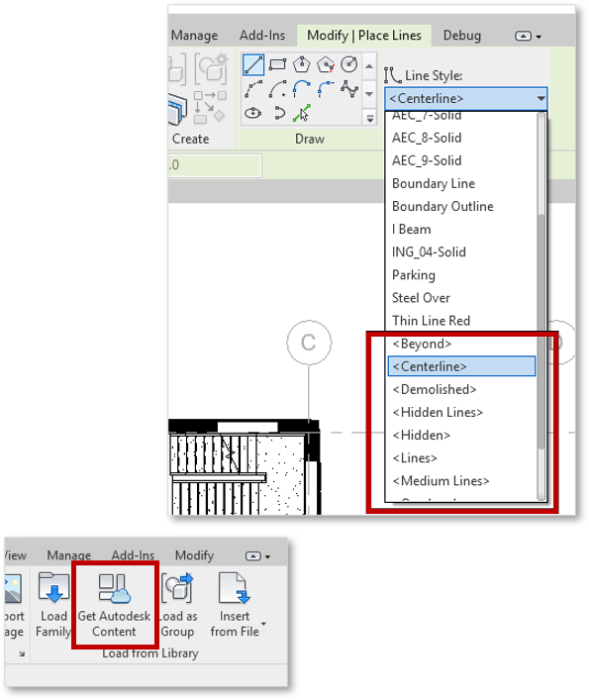Click the Load Family icon
The height and width of the screenshot is (700, 589).
[x=54, y=587]
